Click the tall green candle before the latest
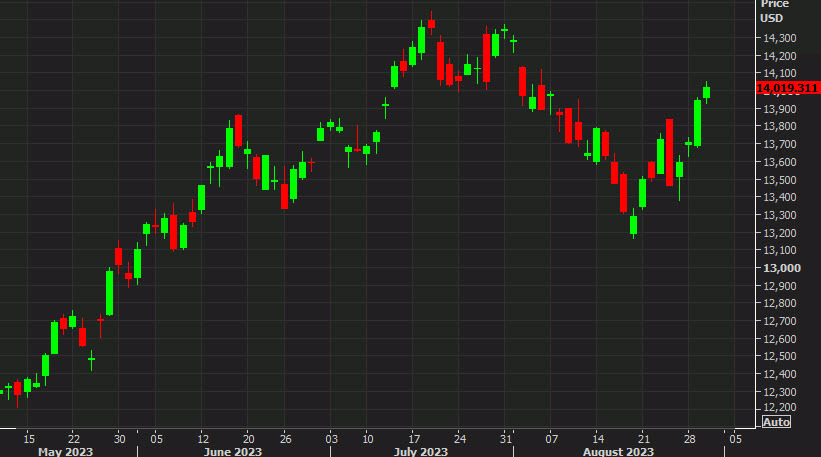 [697, 123]
